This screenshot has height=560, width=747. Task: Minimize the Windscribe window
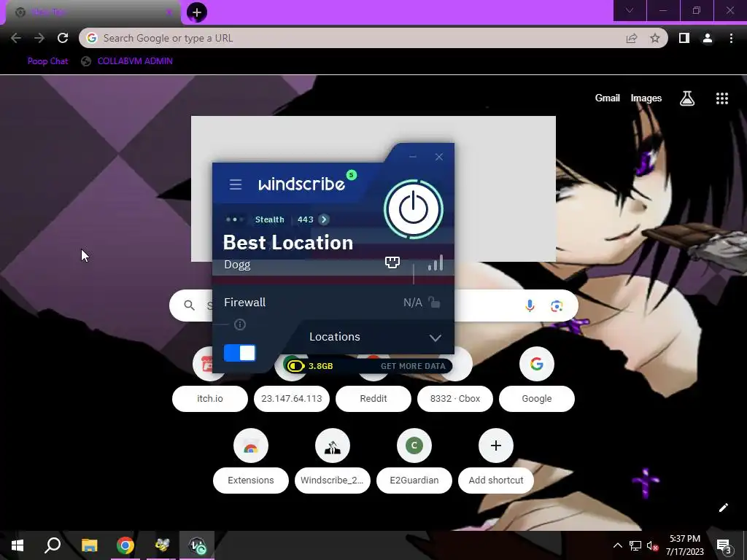click(x=413, y=157)
